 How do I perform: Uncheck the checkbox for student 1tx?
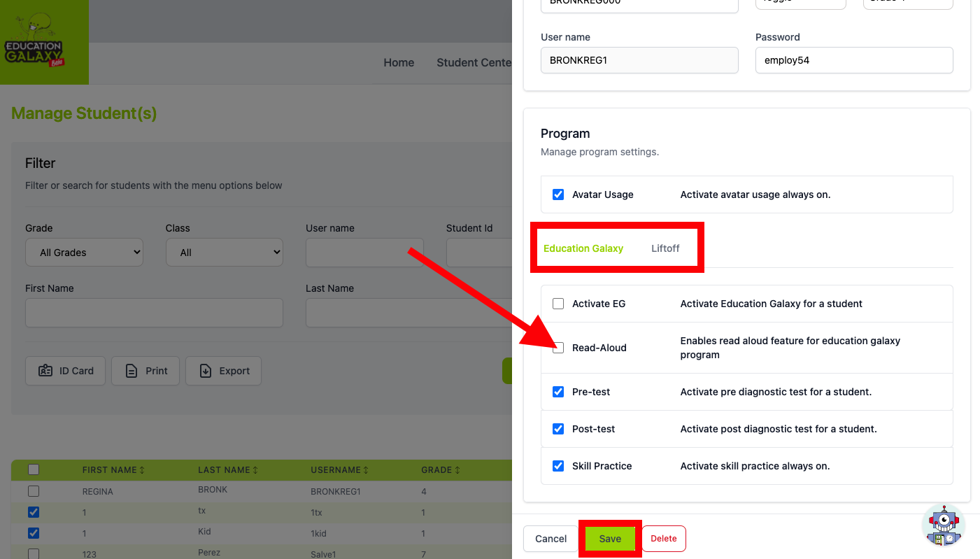pyautogui.click(x=34, y=512)
